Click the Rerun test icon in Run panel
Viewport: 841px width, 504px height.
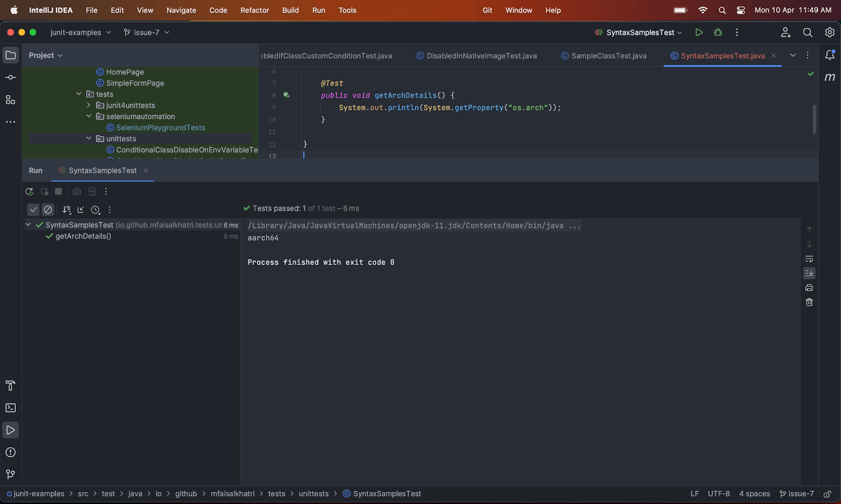tap(29, 192)
